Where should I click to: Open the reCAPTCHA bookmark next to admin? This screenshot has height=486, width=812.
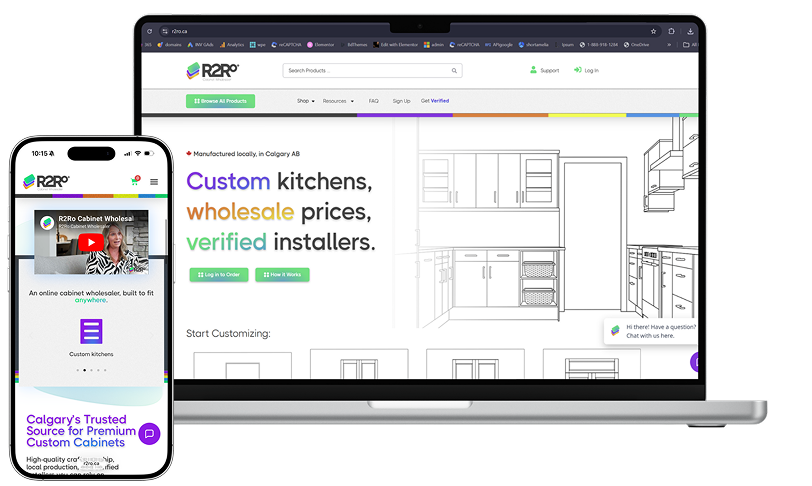(465, 45)
